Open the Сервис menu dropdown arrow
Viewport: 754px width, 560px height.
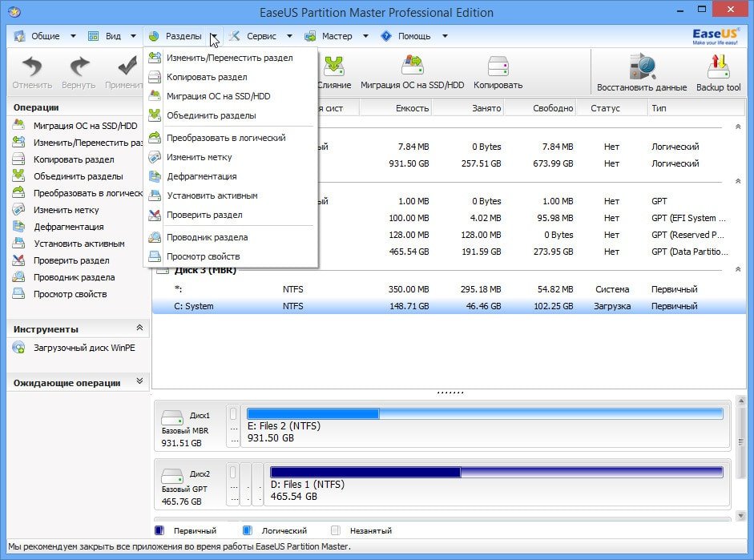coord(289,36)
